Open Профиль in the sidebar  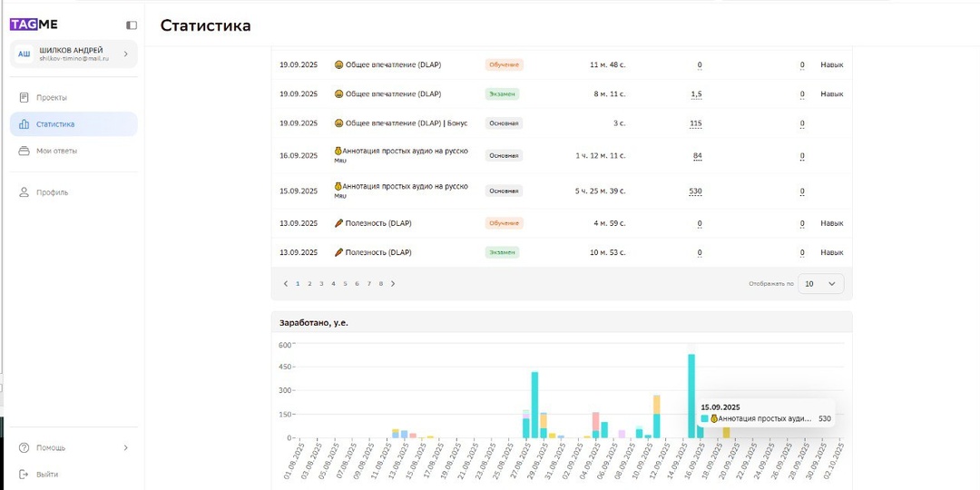(x=73, y=192)
